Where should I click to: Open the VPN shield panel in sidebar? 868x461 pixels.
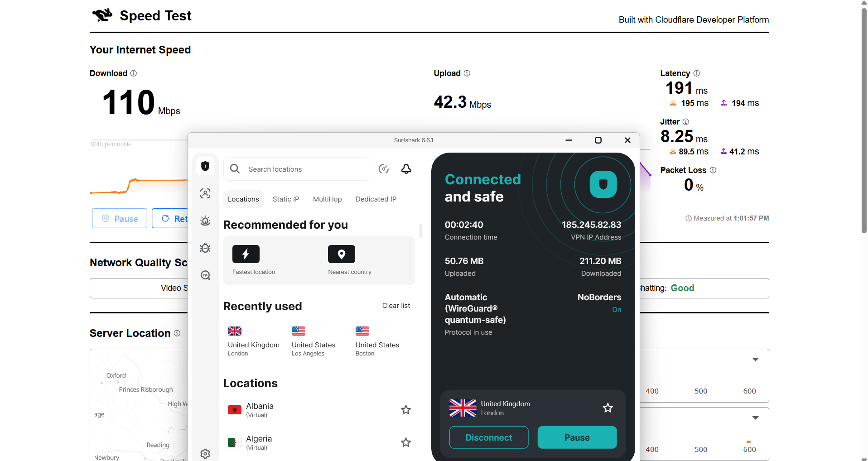205,166
